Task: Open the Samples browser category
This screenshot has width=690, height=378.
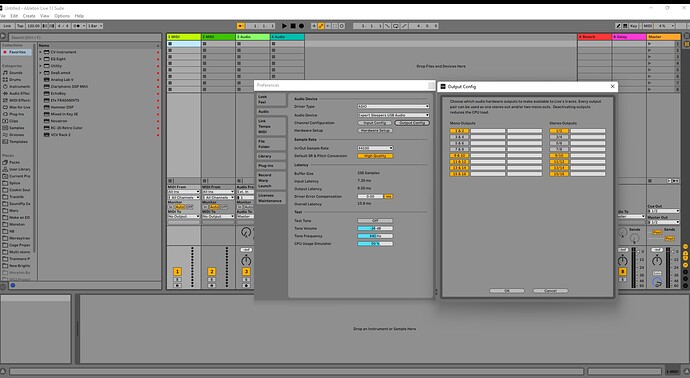Action: [17, 128]
